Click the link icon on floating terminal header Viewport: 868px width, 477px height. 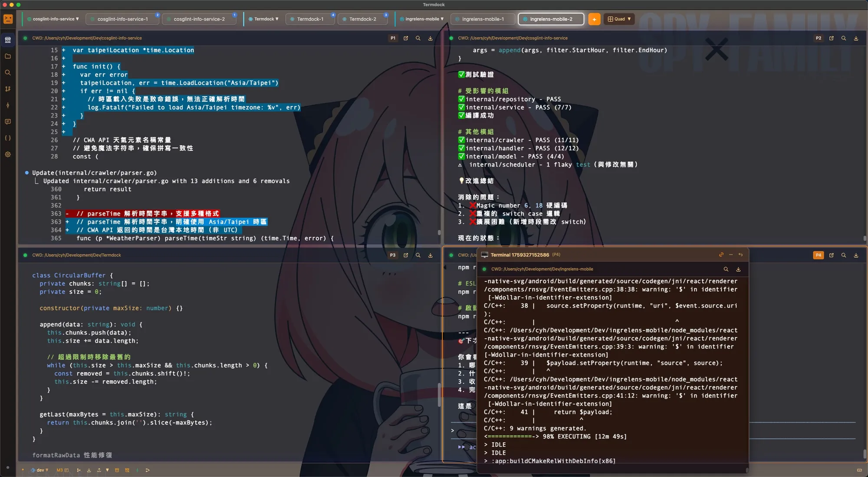pyautogui.click(x=721, y=255)
